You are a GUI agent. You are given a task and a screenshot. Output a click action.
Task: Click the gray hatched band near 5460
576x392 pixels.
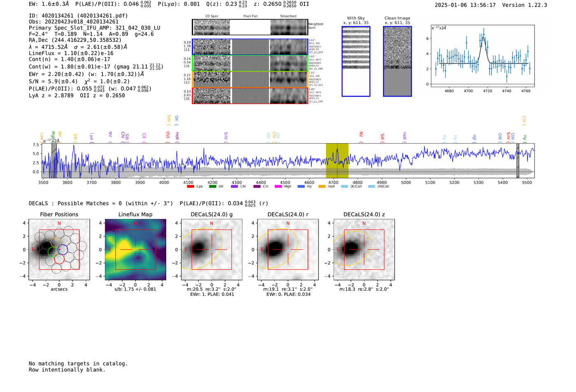click(x=518, y=160)
